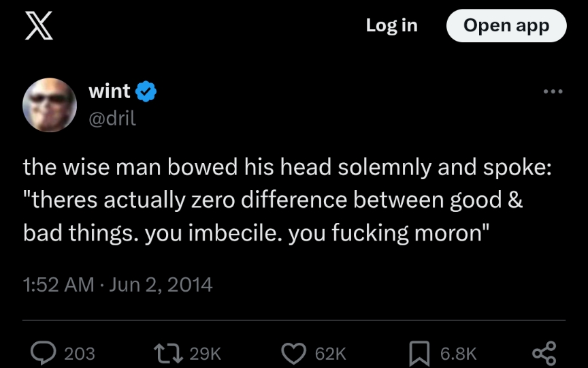
Task: Click the display name "wint"
Action: [110, 91]
